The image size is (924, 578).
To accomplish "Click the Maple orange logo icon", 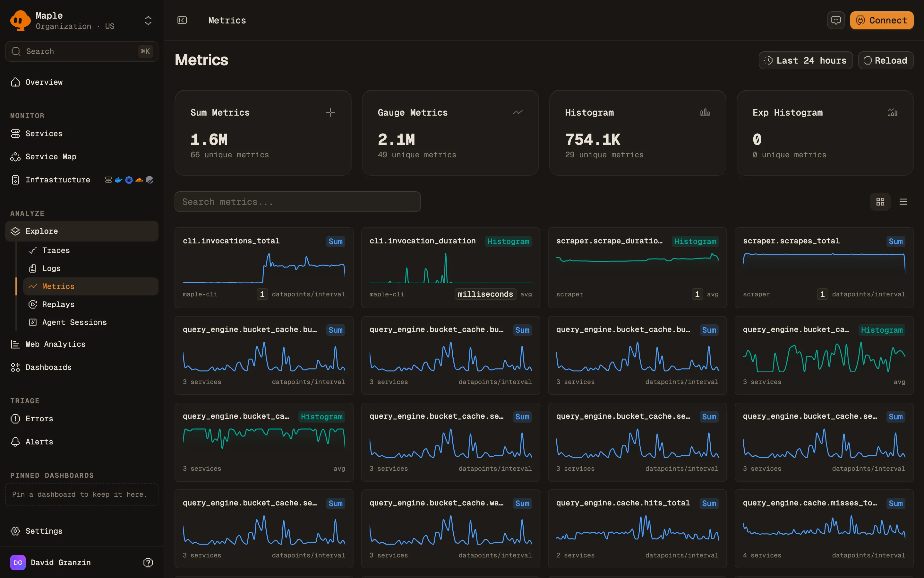I will coord(20,20).
